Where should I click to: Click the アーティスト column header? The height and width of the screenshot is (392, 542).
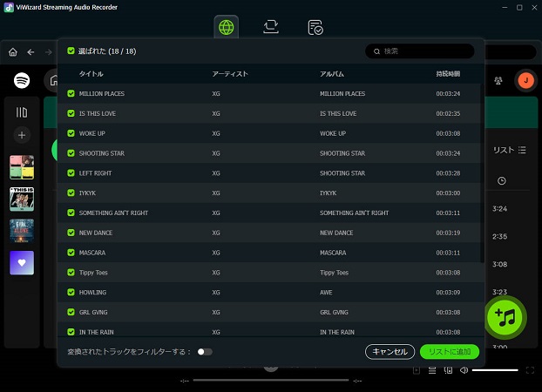230,74
